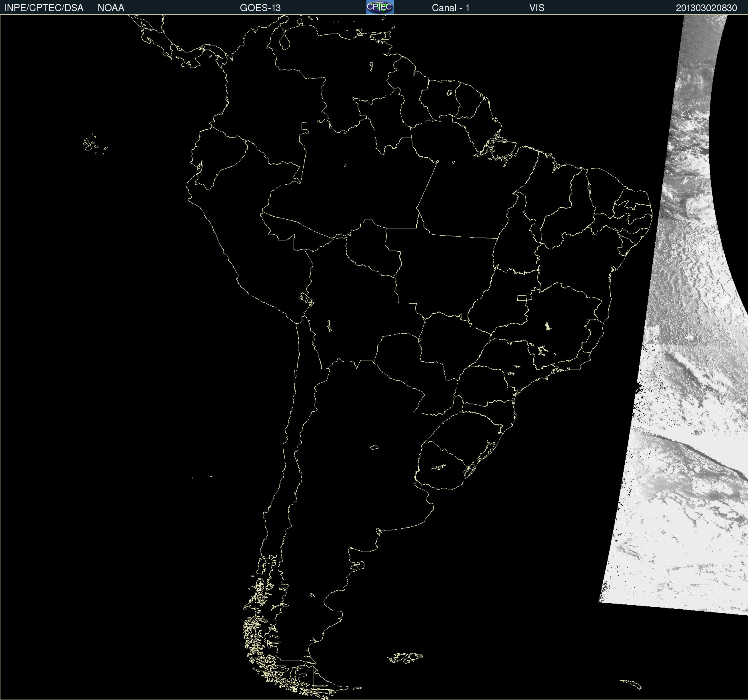Screen dimensions: 748x700
Task: Click the CPTEC logo in header
Action: coord(380,7)
